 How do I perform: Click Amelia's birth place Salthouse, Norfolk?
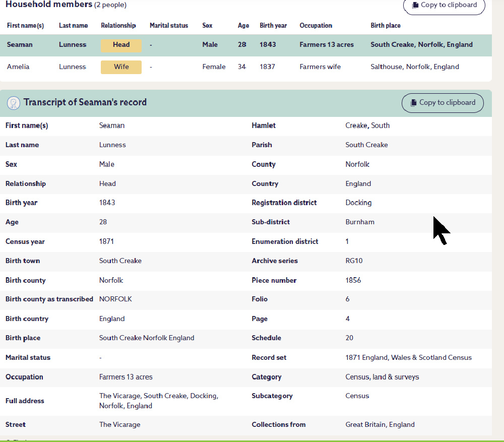tap(414, 67)
